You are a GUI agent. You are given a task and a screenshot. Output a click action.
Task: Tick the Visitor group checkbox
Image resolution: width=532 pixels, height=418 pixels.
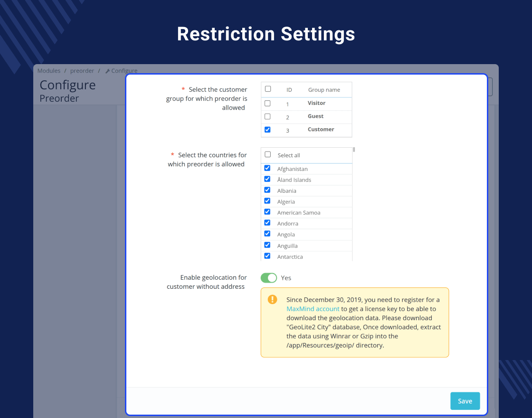click(267, 103)
